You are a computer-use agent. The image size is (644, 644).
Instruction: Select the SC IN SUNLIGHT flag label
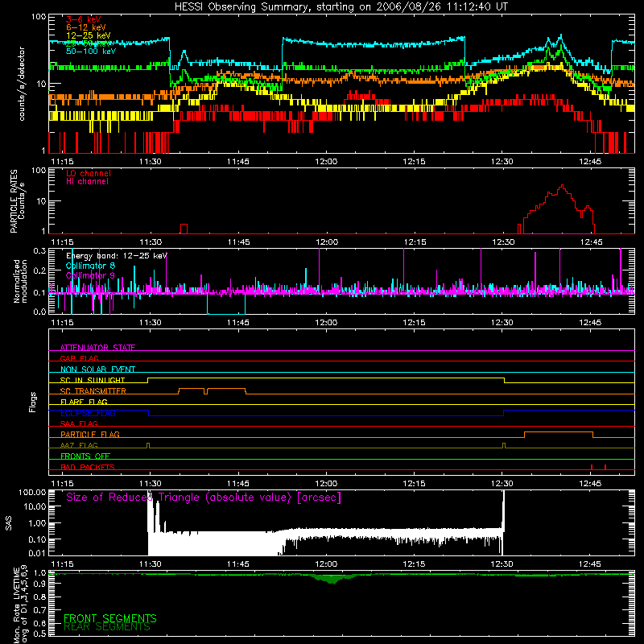93,380
